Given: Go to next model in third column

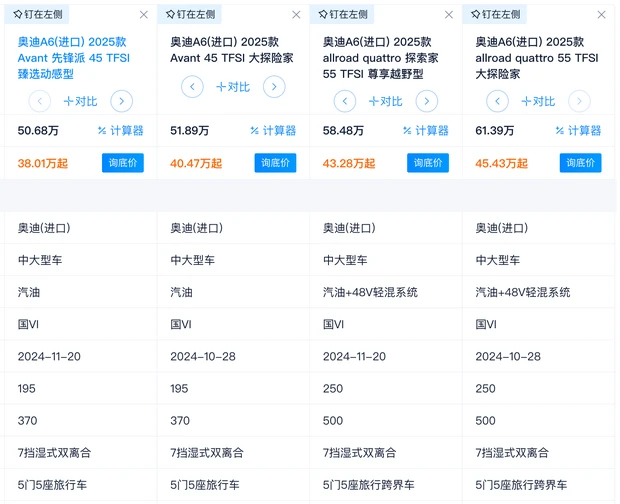Looking at the screenshot, I should tap(426, 101).
